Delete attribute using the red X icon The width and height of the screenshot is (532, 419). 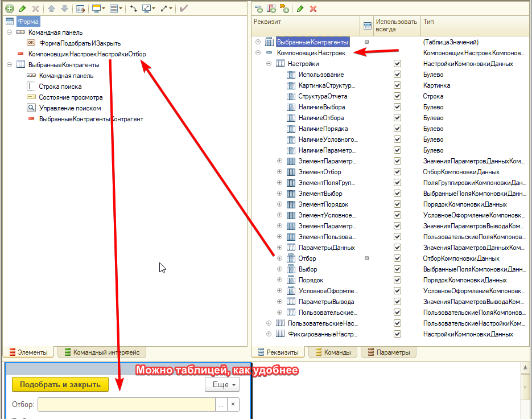(313, 9)
